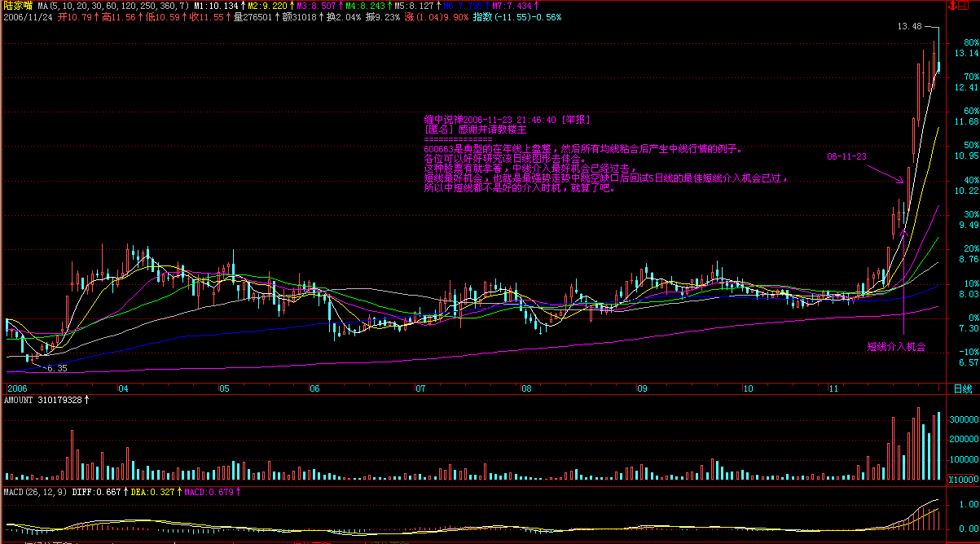
Task: Click the yellow M2:9.220 moving average value
Action: pyautogui.click(x=267, y=6)
